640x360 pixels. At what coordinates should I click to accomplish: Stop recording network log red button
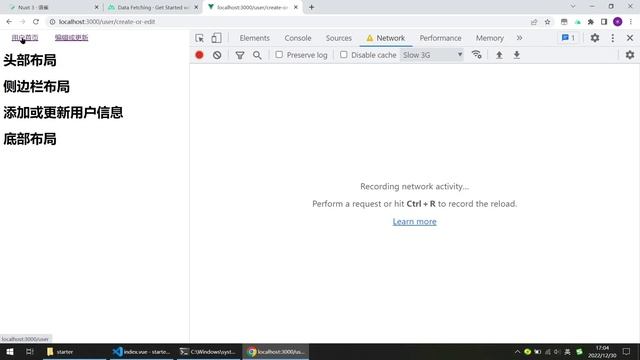[199, 55]
